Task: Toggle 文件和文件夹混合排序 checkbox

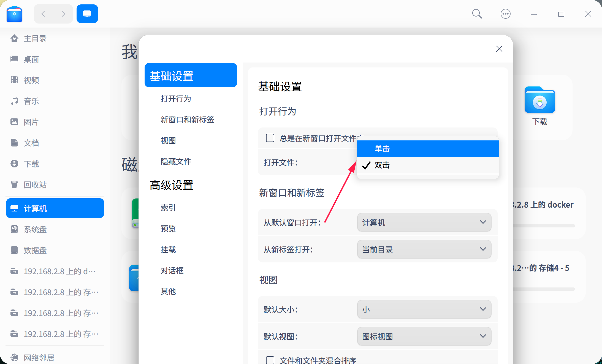Action: pyautogui.click(x=270, y=360)
